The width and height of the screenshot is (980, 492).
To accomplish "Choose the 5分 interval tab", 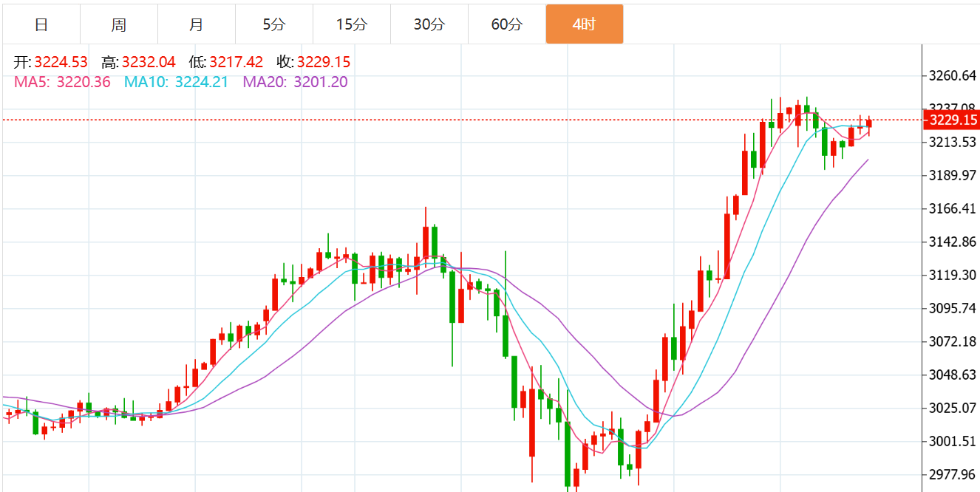I will 274,24.
